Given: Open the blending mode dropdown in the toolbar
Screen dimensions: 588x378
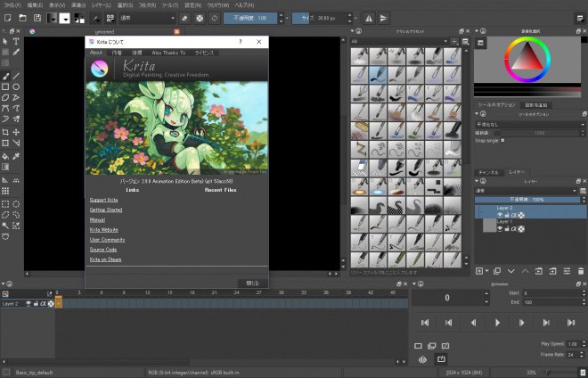Looking at the screenshot, I should point(147,18).
